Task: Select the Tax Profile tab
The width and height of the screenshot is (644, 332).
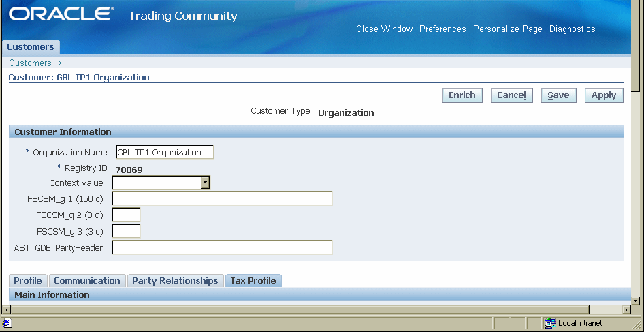Action: coord(253,281)
